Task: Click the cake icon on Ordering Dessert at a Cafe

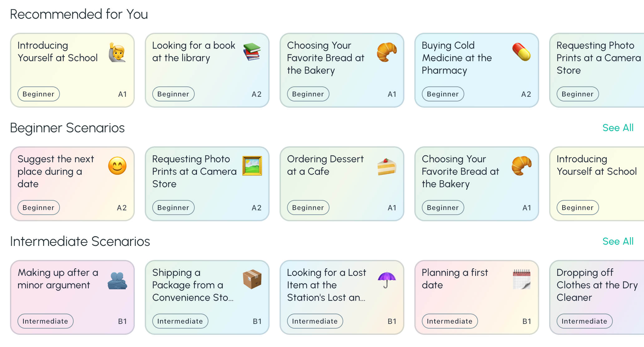Action: (x=387, y=166)
